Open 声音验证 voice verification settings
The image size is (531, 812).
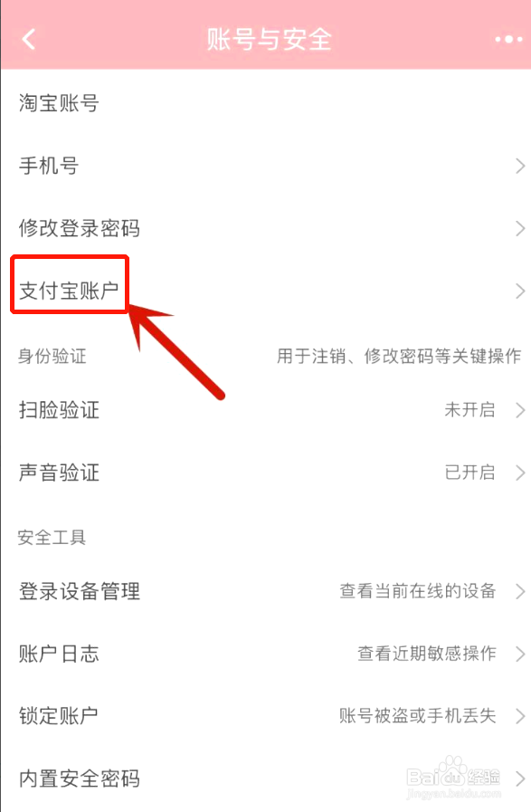pyautogui.click(x=266, y=473)
